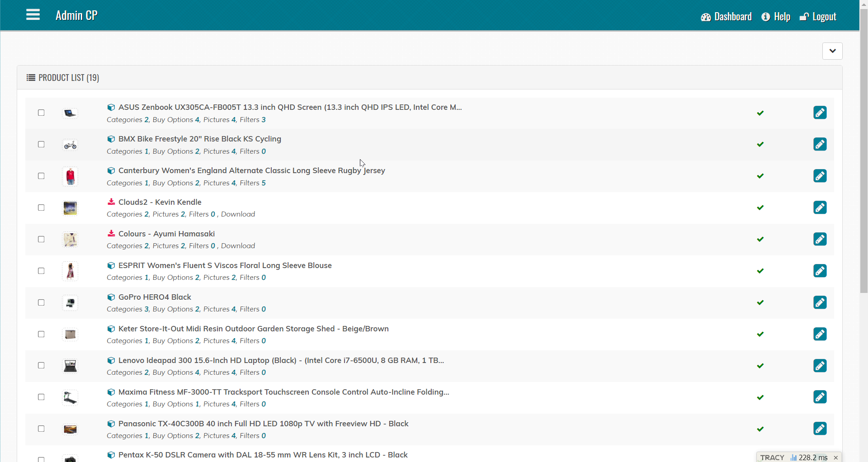Viewport: 868px width, 462px height.
Task: Edit the ASUS Zenbook product
Action: 820,113
